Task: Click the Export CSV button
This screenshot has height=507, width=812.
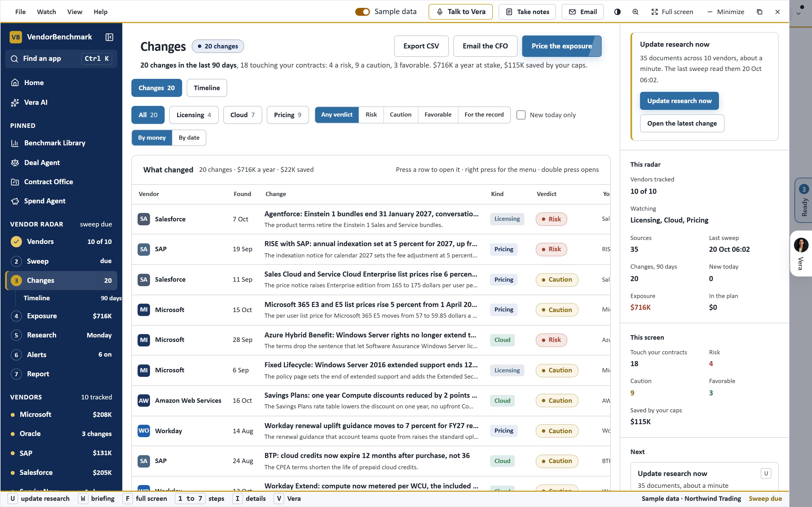Action: pyautogui.click(x=421, y=46)
